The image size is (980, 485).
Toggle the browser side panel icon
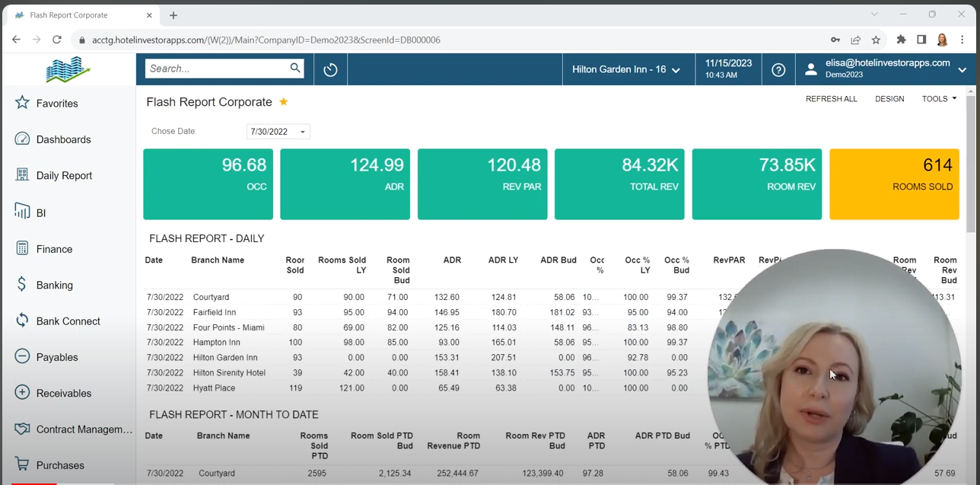tap(921, 40)
